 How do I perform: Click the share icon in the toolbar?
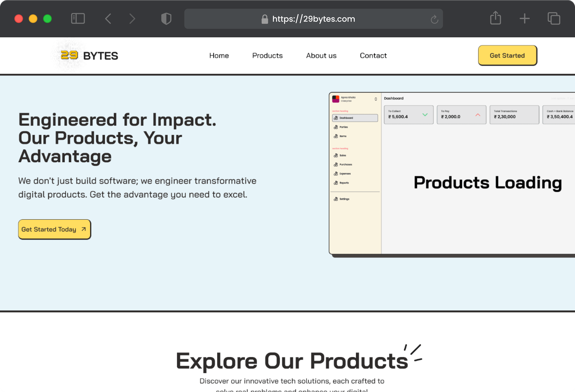click(495, 18)
